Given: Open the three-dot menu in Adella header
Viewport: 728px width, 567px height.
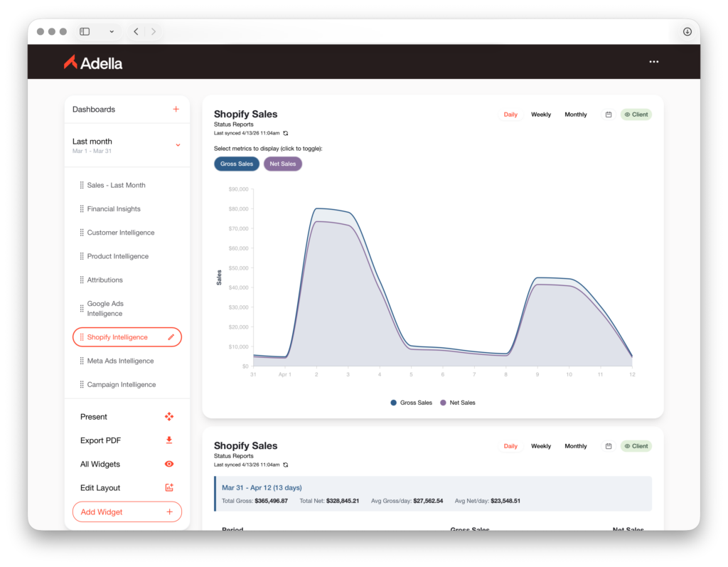Looking at the screenshot, I should (654, 62).
